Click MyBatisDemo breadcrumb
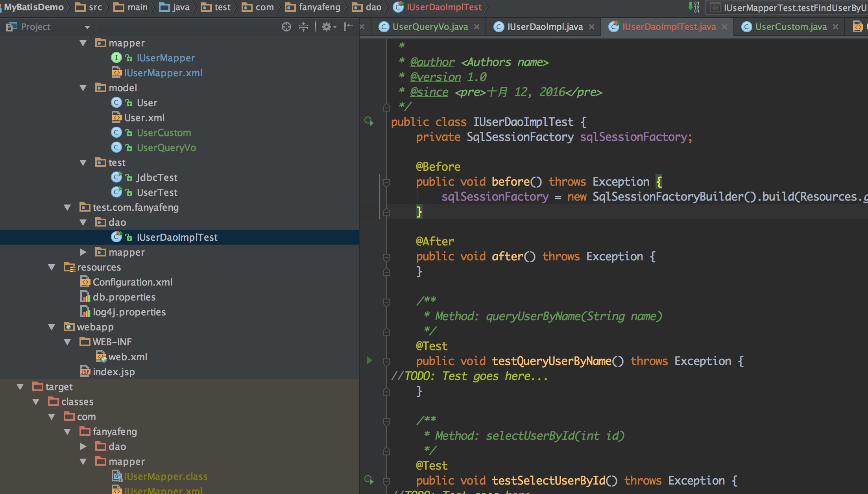The width and height of the screenshot is (868, 494). click(34, 7)
